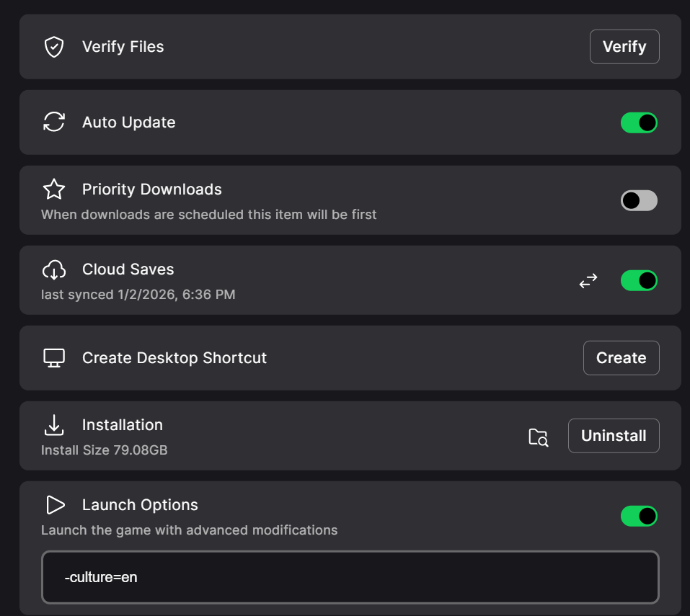Viewport: 690px width, 616px height.
Task: Sync cloud saves using the two-arrows icon
Action: click(588, 281)
